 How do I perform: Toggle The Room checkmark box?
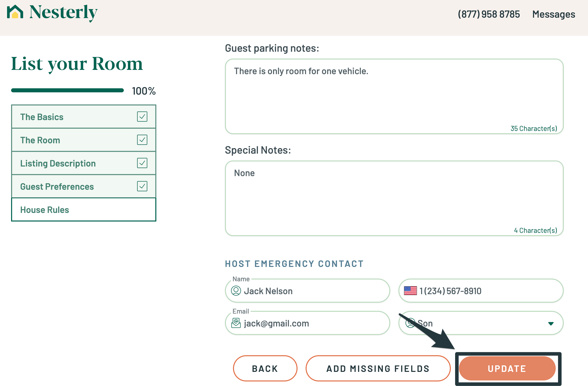(142, 140)
